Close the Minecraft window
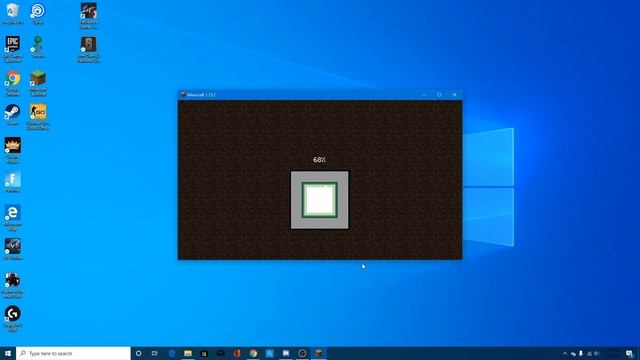The width and height of the screenshot is (640, 360). tap(455, 95)
